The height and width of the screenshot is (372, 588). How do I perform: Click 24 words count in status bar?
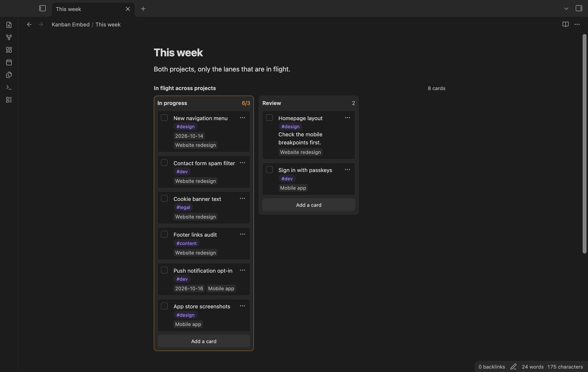pos(533,367)
